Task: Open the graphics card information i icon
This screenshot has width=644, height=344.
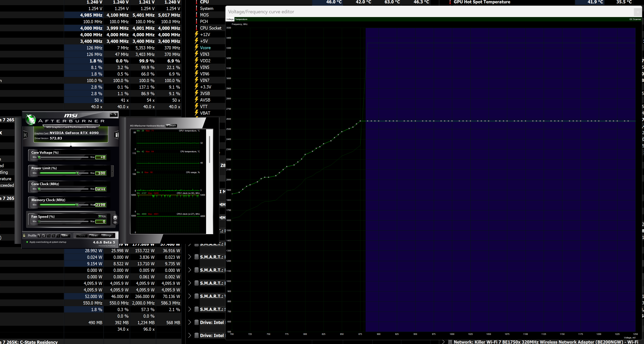Action: point(116,135)
